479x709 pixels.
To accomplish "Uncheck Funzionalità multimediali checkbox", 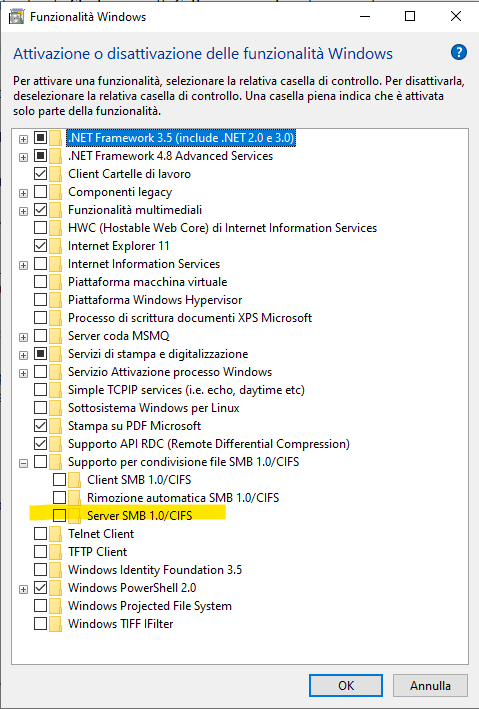I will pos(41,210).
